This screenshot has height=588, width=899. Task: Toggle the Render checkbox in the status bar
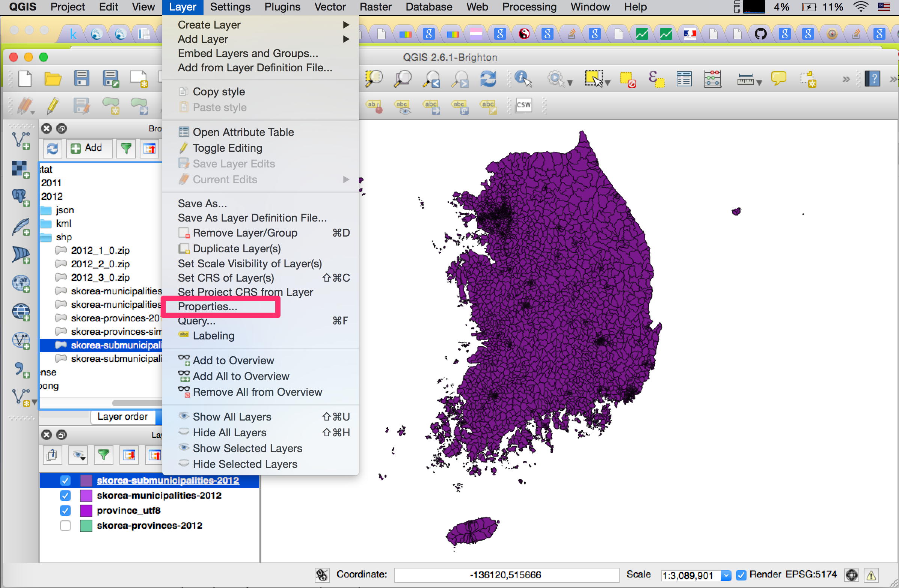741,575
